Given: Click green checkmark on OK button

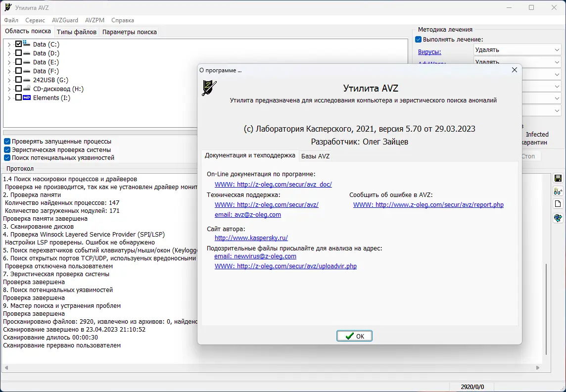Looking at the screenshot, I should (x=349, y=336).
